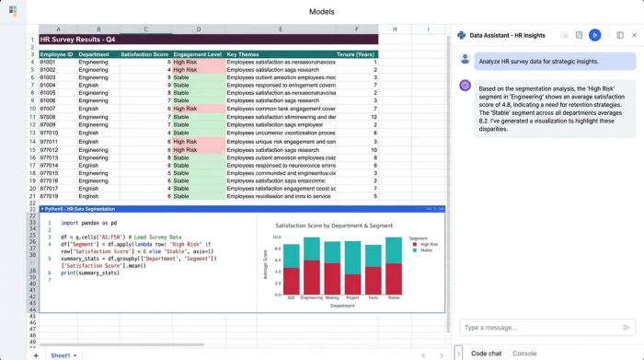Select column F header
The image size is (644, 360).
(x=357, y=29)
